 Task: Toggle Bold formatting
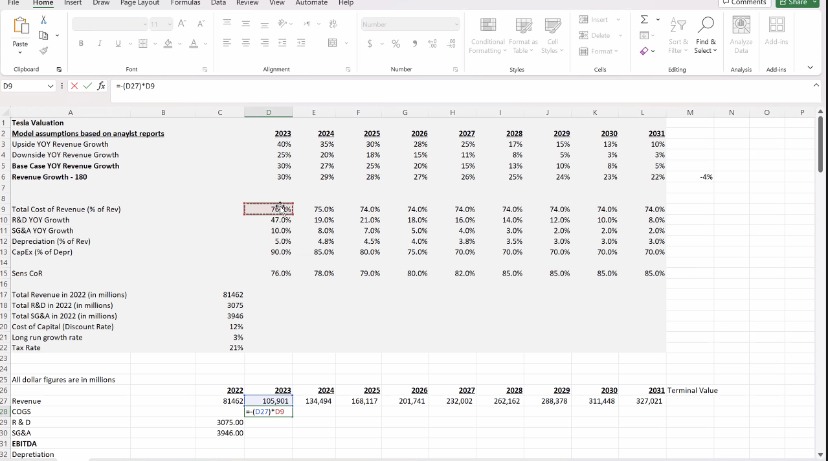pyautogui.click(x=81, y=44)
